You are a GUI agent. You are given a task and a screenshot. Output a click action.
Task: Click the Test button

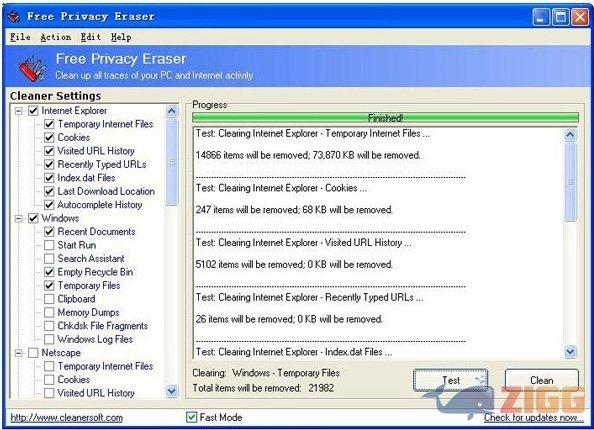pos(450,380)
